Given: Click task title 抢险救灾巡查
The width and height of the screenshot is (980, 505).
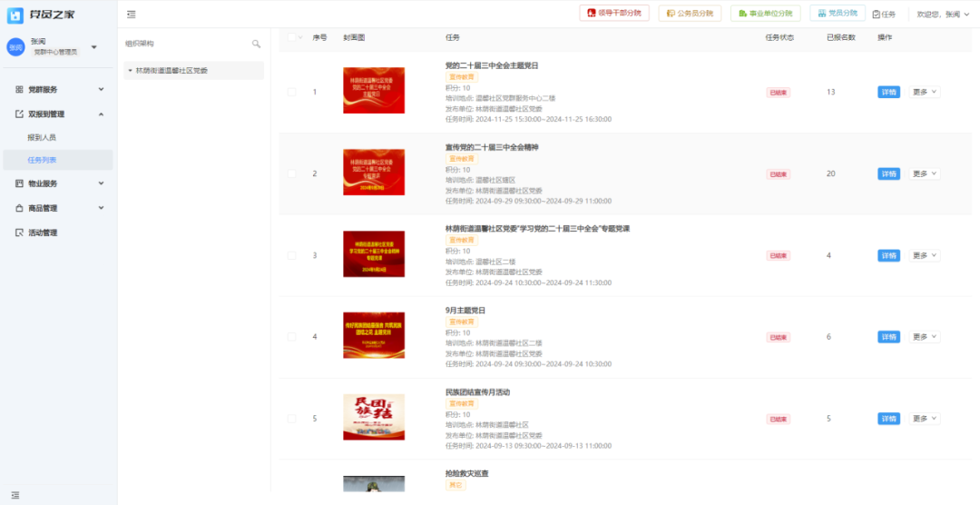Looking at the screenshot, I should [x=467, y=474].
